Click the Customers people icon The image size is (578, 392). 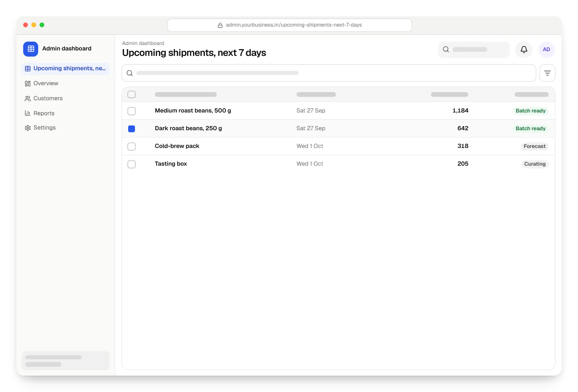tap(28, 99)
